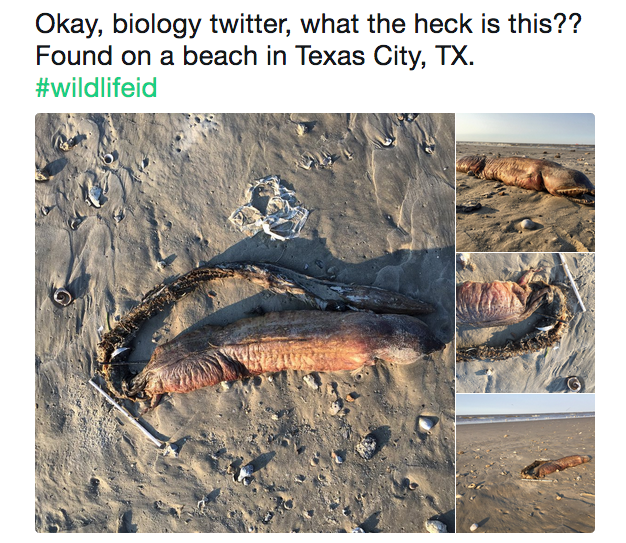Click the creature in the bottom-right thumbnail
This screenshot has height=543, width=626.
[555, 465]
